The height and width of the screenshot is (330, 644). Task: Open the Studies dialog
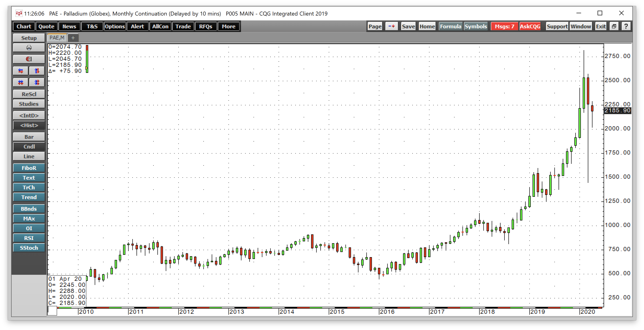tap(29, 104)
